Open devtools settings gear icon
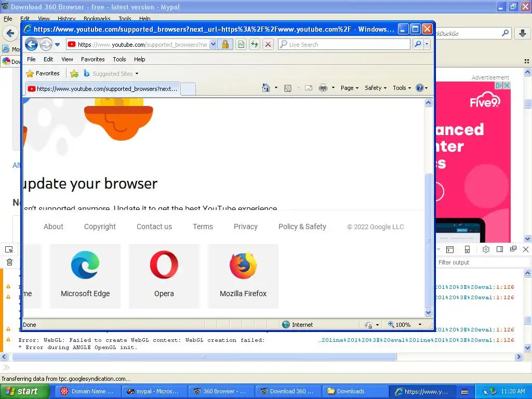 coord(486,249)
